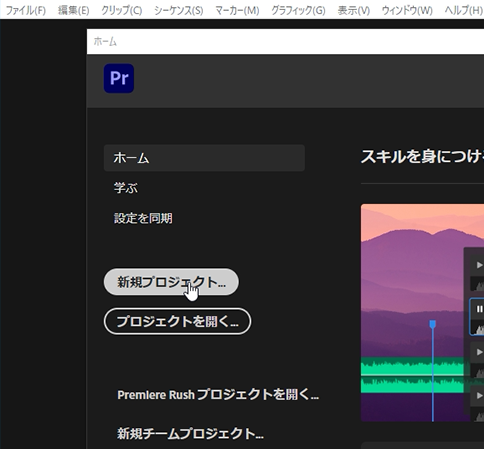Select 学ぶ in the sidebar

point(126,188)
